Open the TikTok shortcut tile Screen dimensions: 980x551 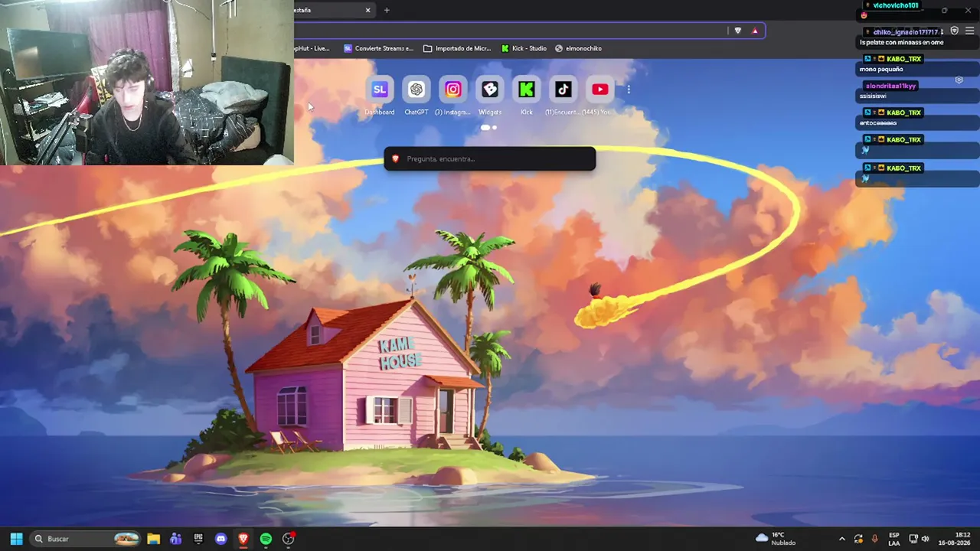[563, 90]
